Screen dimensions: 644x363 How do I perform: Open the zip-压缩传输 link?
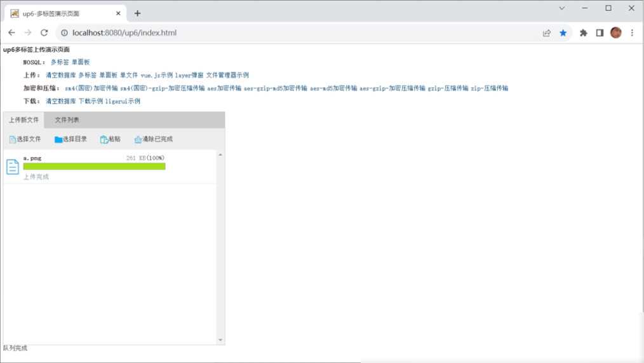[490, 88]
